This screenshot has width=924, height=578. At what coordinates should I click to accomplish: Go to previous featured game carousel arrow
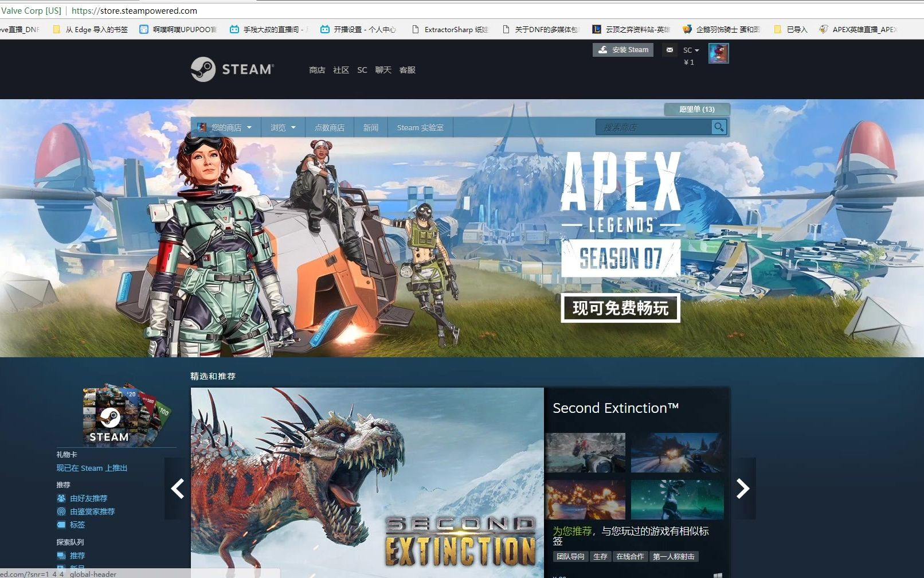pyautogui.click(x=178, y=489)
